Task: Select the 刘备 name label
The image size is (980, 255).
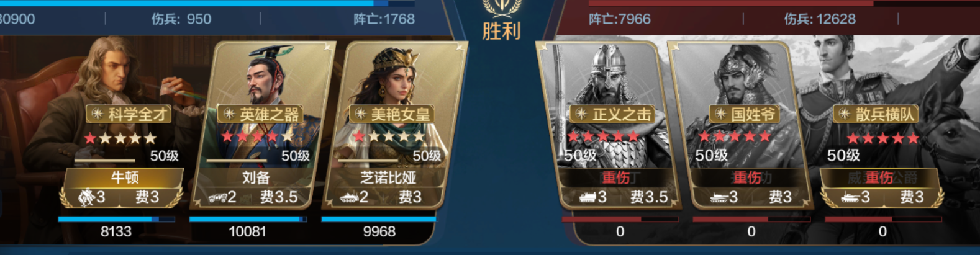Action: pos(255,178)
